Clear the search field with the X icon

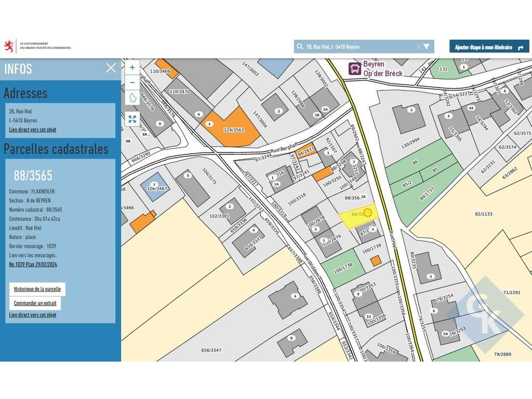[419, 47]
